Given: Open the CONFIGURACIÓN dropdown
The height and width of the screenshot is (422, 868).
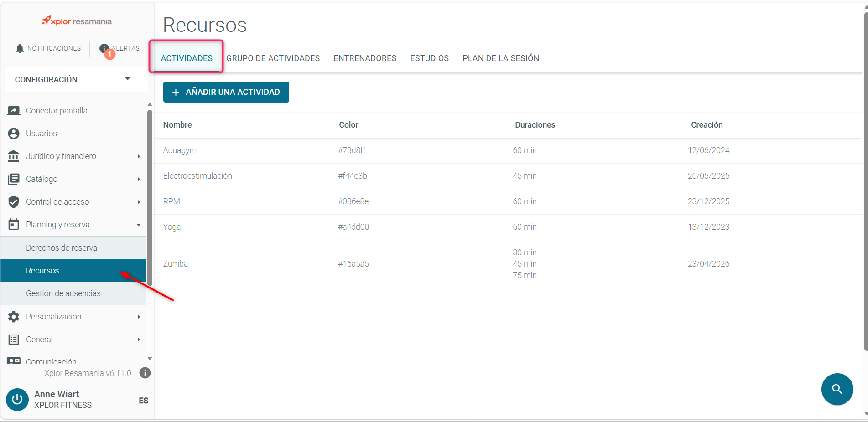Looking at the screenshot, I should point(75,79).
